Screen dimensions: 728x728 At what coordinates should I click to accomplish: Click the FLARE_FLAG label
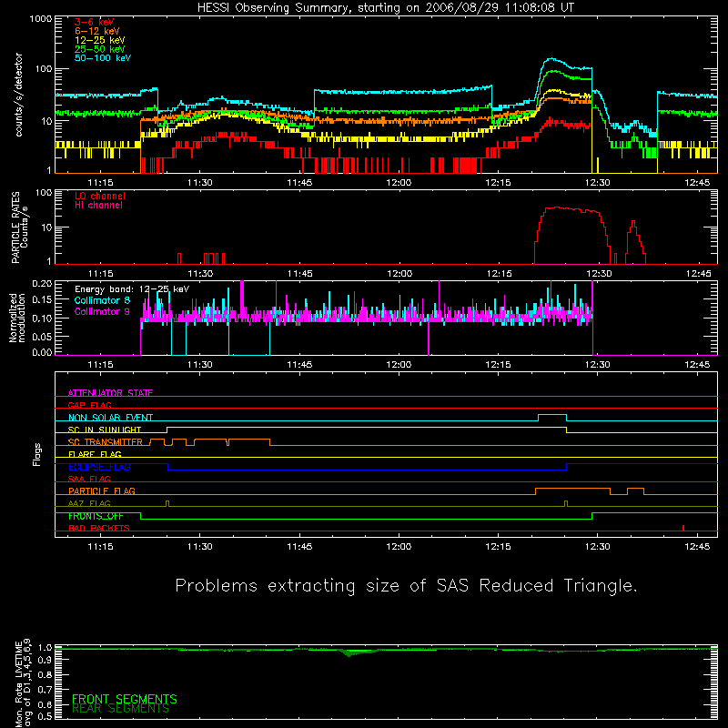click(x=95, y=454)
